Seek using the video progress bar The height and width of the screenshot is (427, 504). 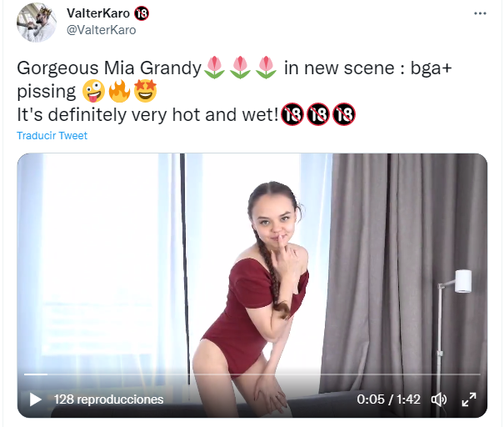pos(252,374)
